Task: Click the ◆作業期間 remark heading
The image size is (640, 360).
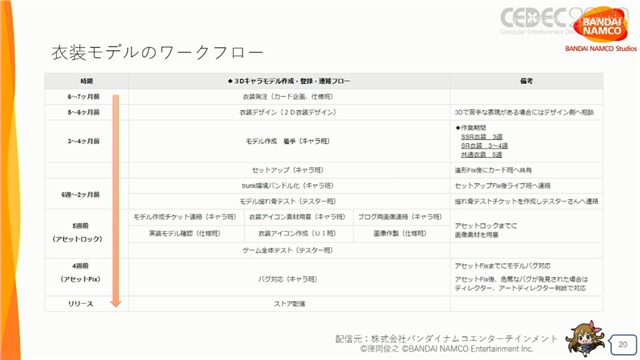Action: 471,128
